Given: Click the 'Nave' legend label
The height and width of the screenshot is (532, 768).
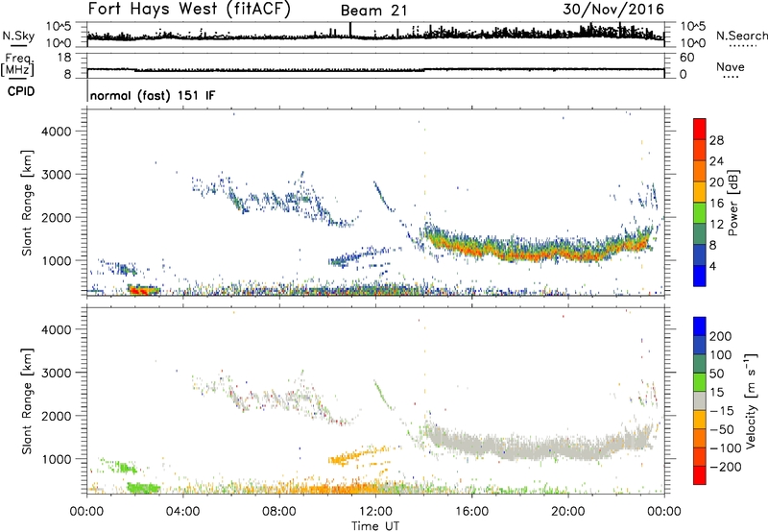Looking at the screenshot, I should [x=731, y=66].
